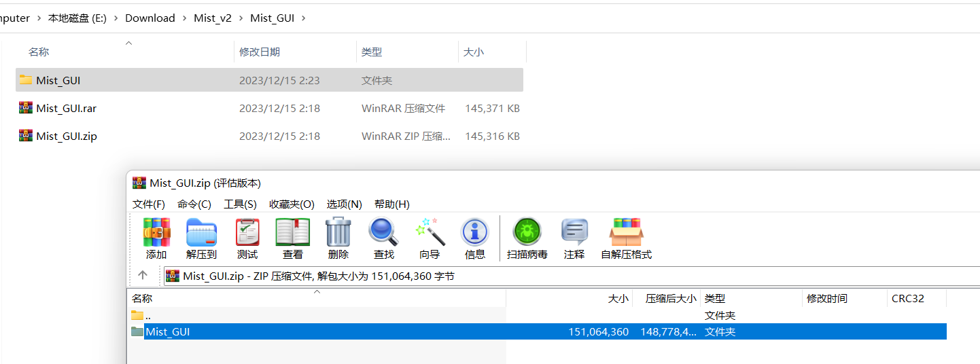Expand the breadcrumb chevron after Download

click(184, 18)
